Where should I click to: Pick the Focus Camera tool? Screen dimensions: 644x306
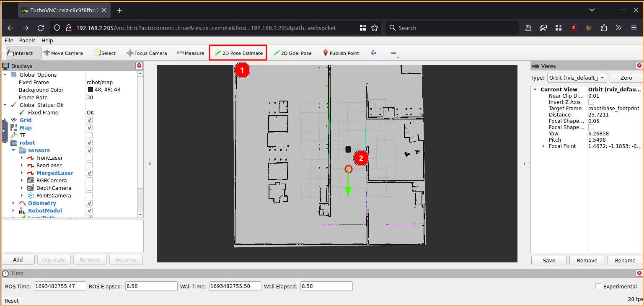click(x=147, y=53)
